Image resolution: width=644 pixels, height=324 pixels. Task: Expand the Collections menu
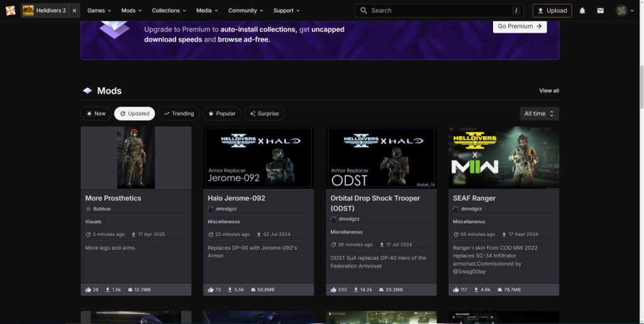click(x=169, y=11)
